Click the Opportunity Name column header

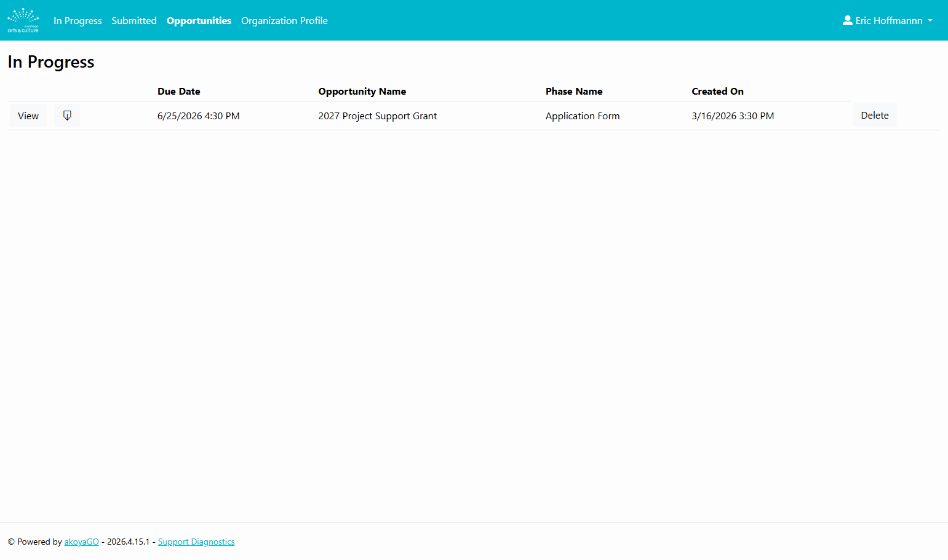[362, 91]
